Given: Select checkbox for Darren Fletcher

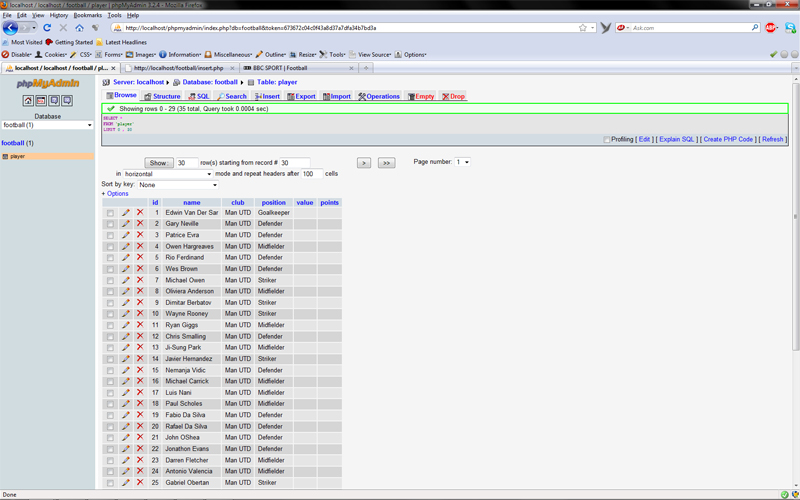Looking at the screenshot, I should pyautogui.click(x=110, y=460).
